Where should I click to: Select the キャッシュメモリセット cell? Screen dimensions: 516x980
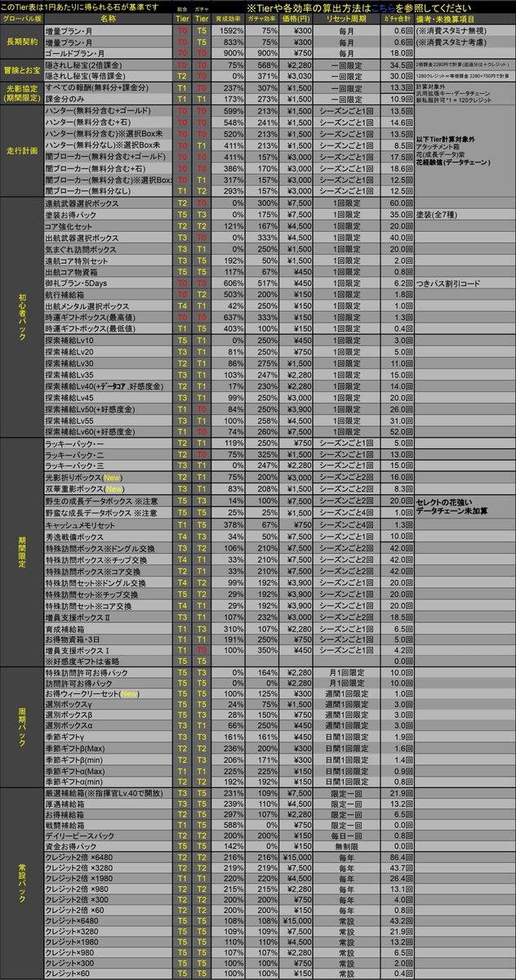click(108, 524)
